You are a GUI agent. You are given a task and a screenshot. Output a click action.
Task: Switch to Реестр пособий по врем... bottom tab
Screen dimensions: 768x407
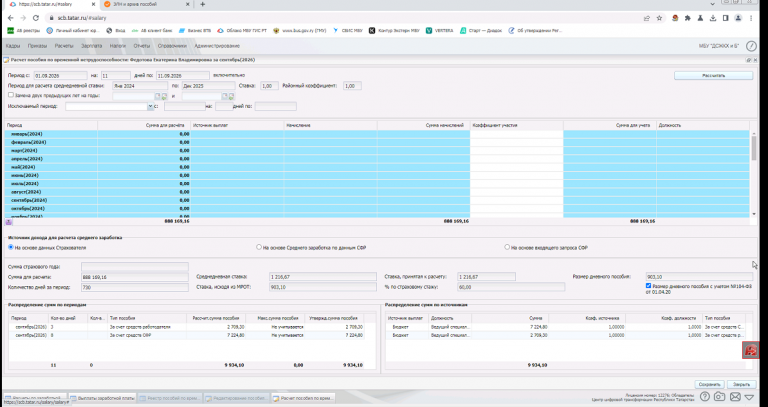[x=170, y=398]
